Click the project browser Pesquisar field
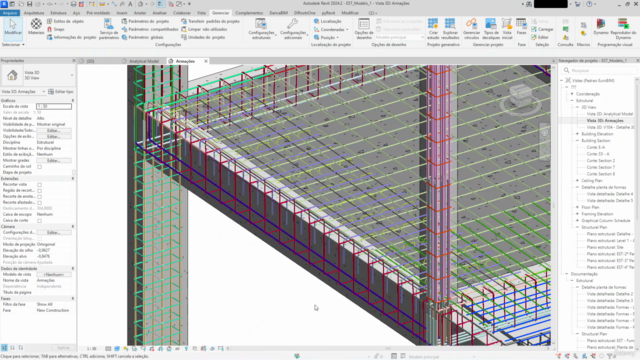The width and height of the screenshot is (640, 360). click(599, 71)
